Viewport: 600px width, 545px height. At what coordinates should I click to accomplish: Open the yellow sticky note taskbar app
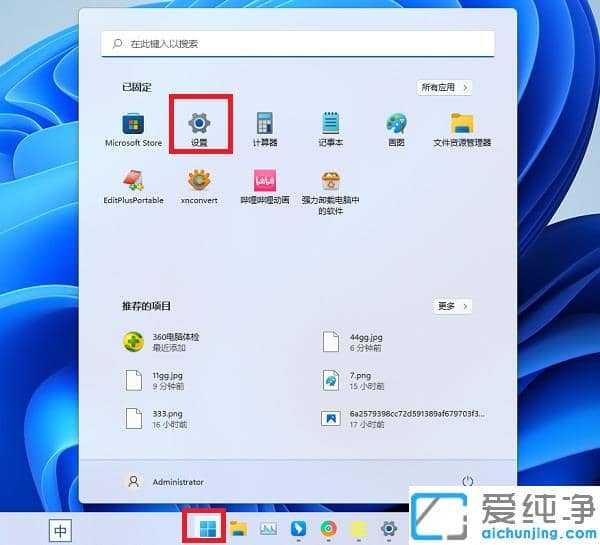[359, 530]
